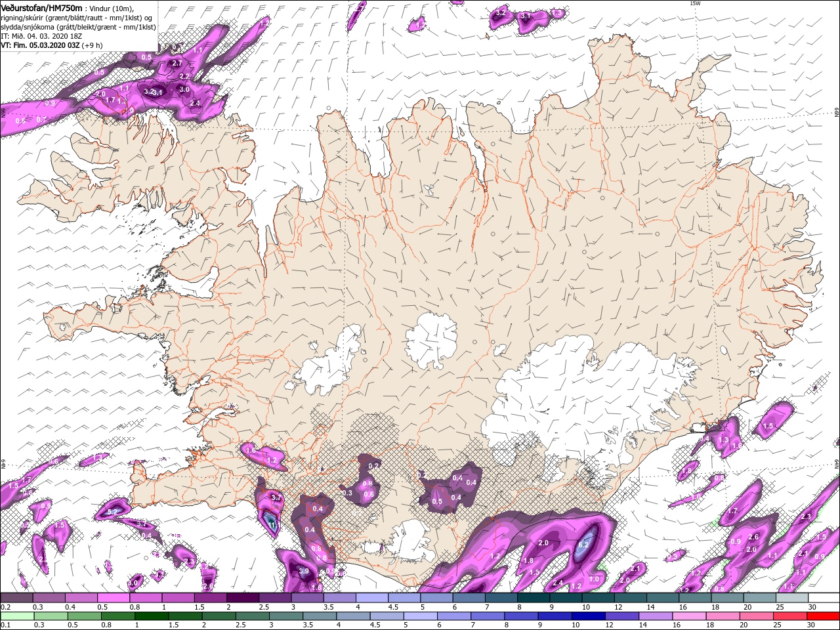The height and width of the screenshot is (630, 840).
Task: Click the "0.2" label under the upper legend
Action: (x=5, y=607)
